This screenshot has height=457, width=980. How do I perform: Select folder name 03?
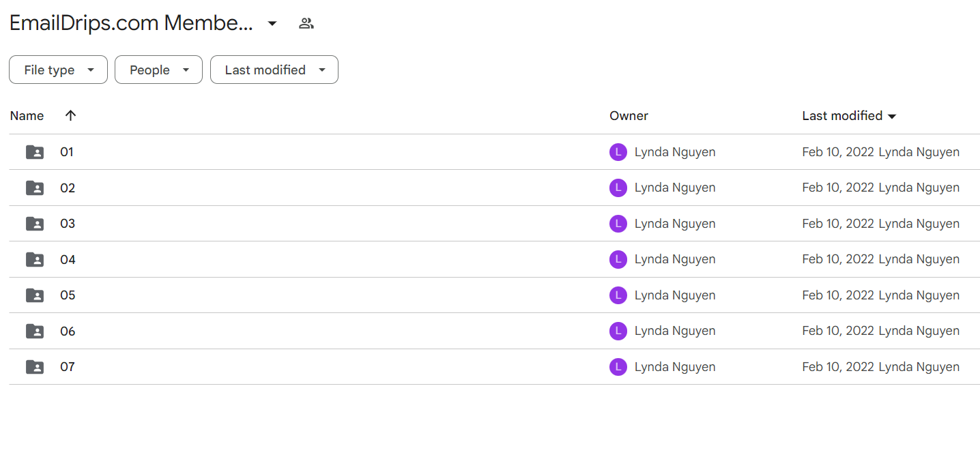point(68,224)
